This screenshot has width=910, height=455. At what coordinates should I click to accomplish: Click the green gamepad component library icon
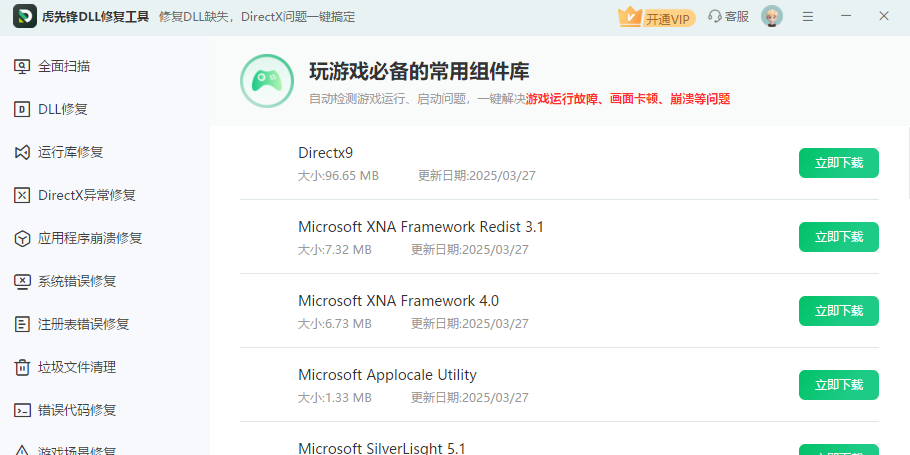266,82
